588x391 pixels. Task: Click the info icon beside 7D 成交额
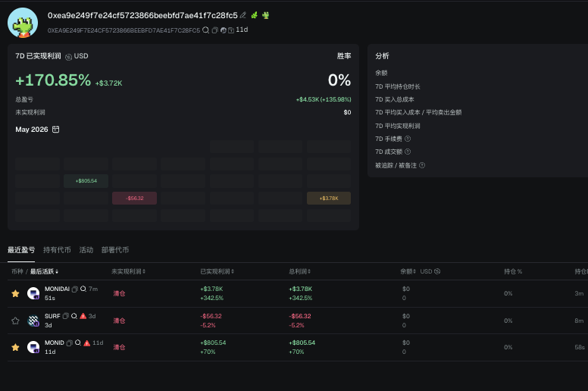tap(408, 152)
